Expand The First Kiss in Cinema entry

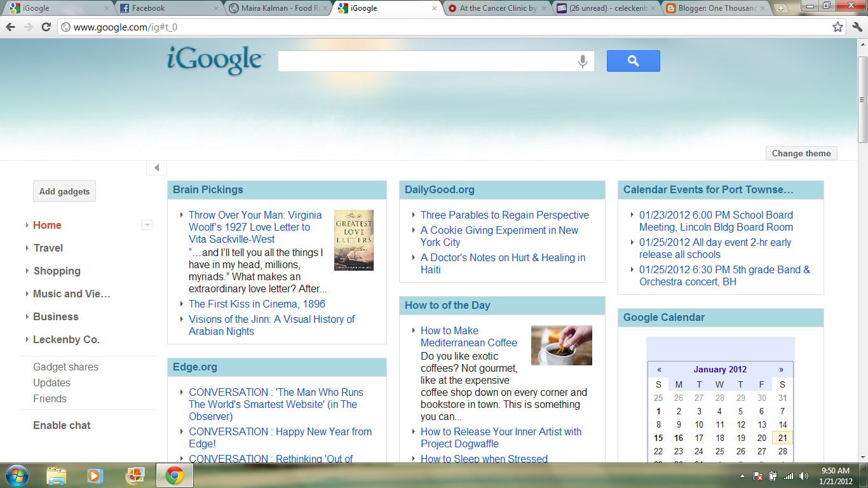[182, 304]
